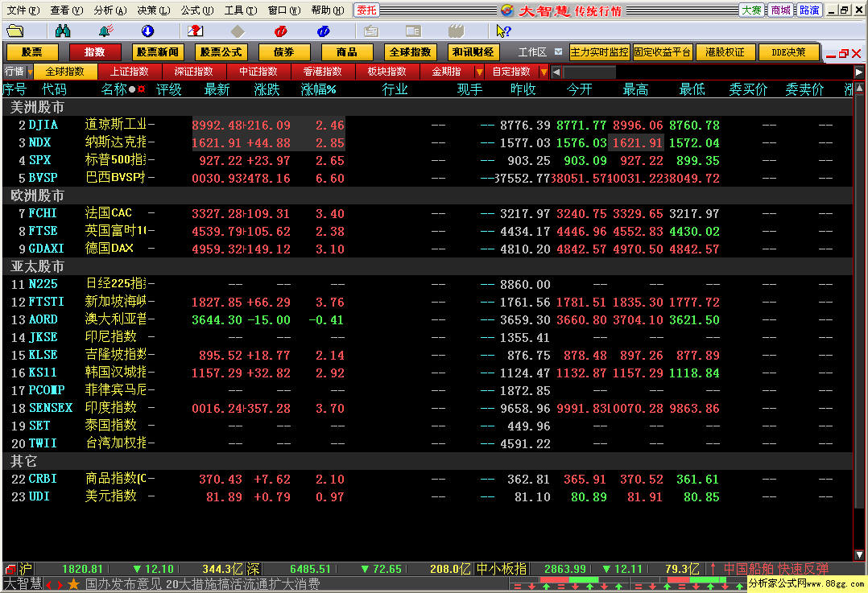Expand the 工作区 dropdown arrow

tap(558, 52)
